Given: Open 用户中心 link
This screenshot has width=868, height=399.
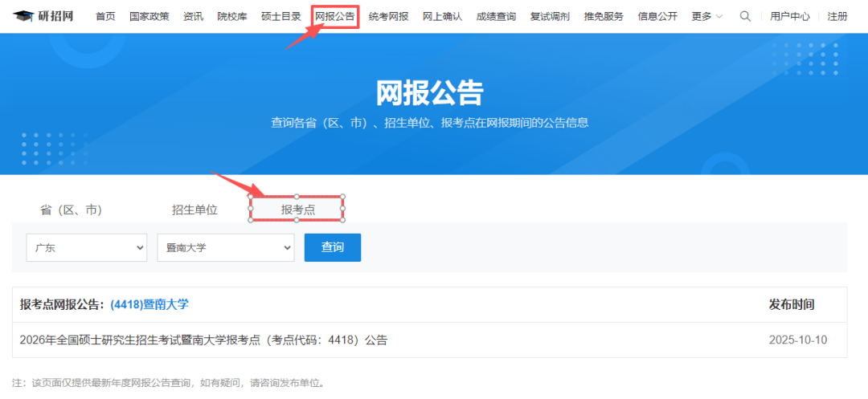Looking at the screenshot, I should [x=790, y=17].
